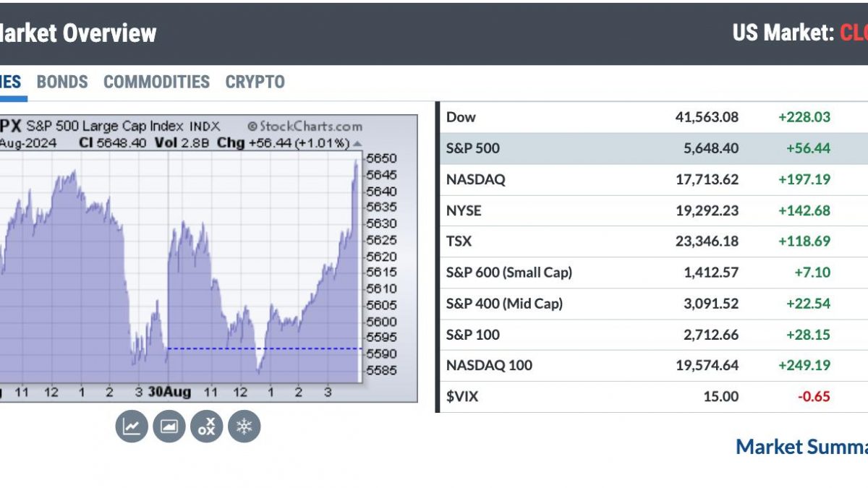868x488 pixels.
Task: Switch to the CRYPTO tab
Action: [x=255, y=82]
